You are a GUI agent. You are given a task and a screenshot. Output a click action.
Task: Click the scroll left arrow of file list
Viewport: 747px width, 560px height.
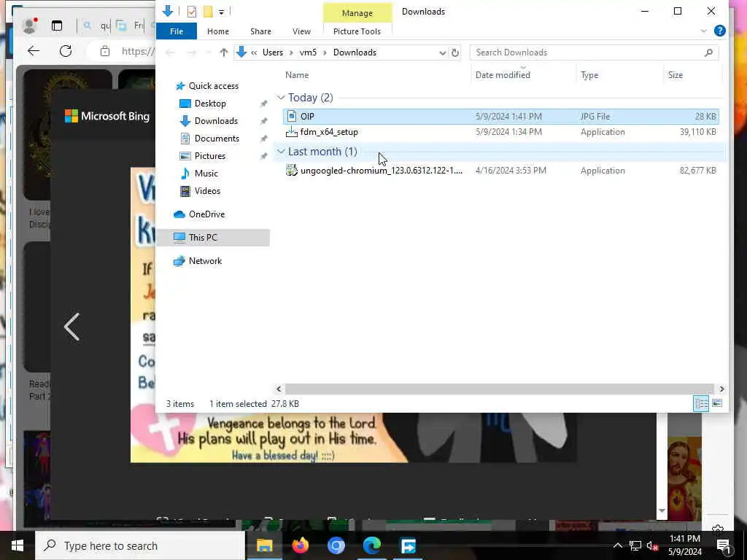point(279,389)
